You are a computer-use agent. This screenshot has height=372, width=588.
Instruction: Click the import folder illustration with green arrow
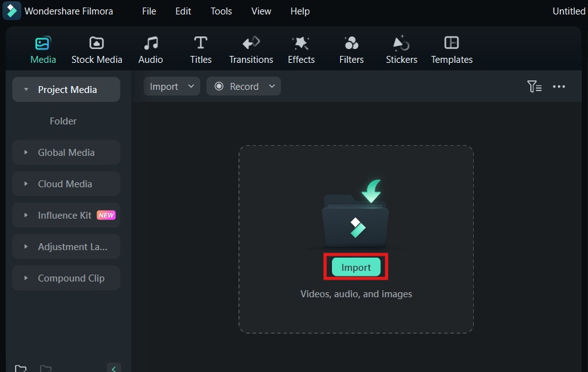click(x=356, y=213)
